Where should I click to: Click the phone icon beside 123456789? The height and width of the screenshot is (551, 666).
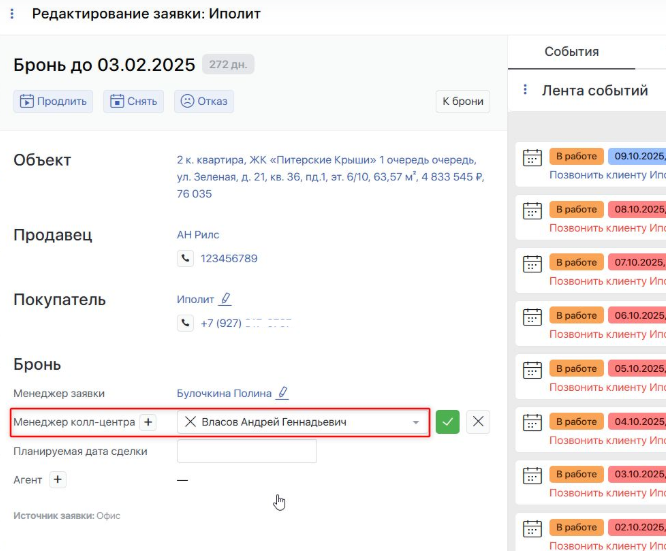point(185,258)
